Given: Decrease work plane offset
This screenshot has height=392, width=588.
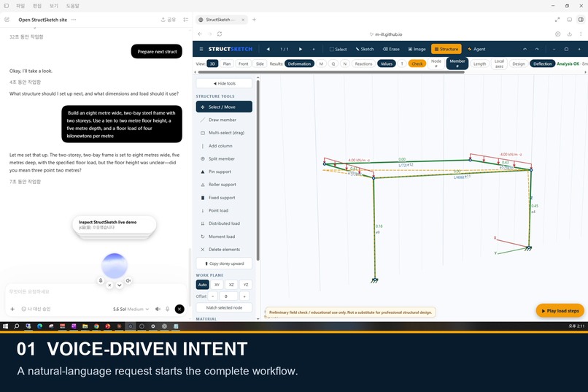Looking at the screenshot, I should point(212,296).
